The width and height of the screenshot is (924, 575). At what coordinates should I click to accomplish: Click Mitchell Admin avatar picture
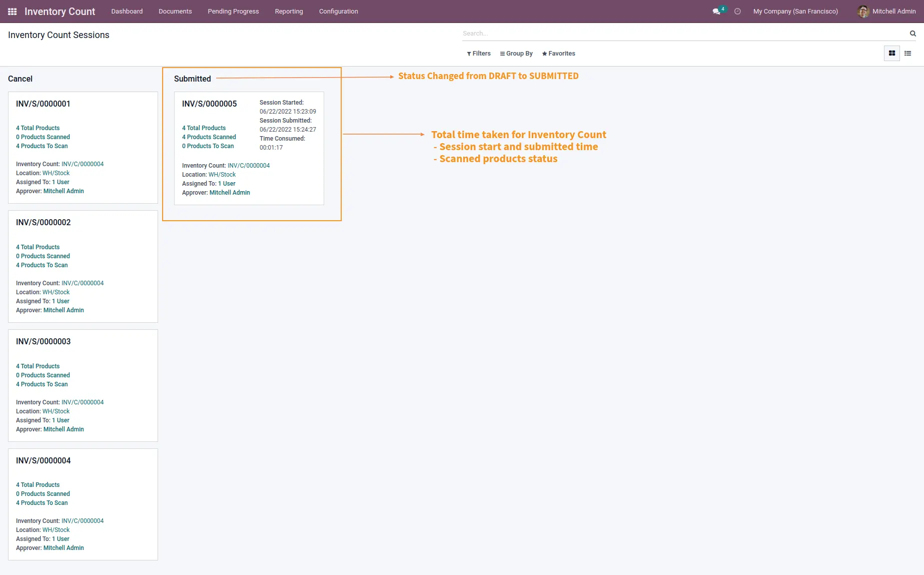pyautogui.click(x=863, y=12)
